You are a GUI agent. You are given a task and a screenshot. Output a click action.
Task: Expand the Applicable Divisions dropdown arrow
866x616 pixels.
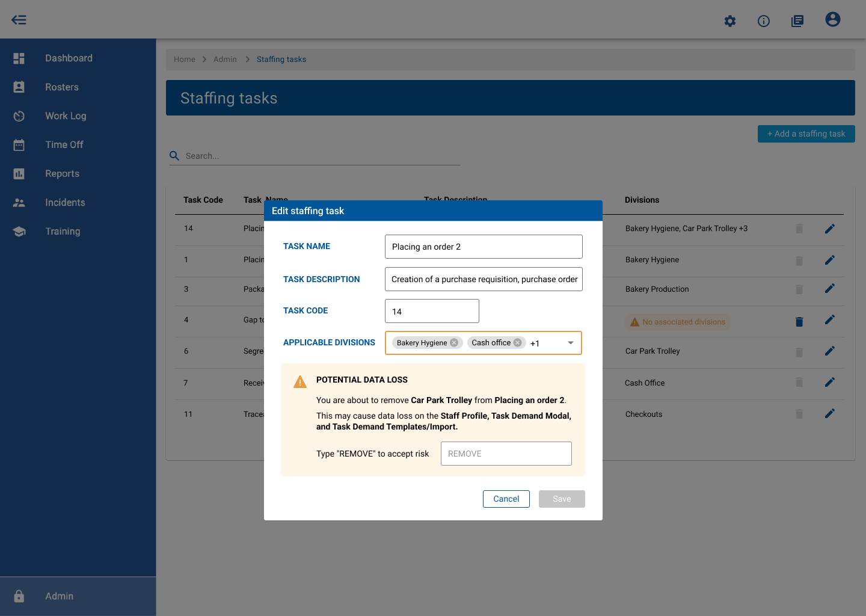(x=571, y=343)
